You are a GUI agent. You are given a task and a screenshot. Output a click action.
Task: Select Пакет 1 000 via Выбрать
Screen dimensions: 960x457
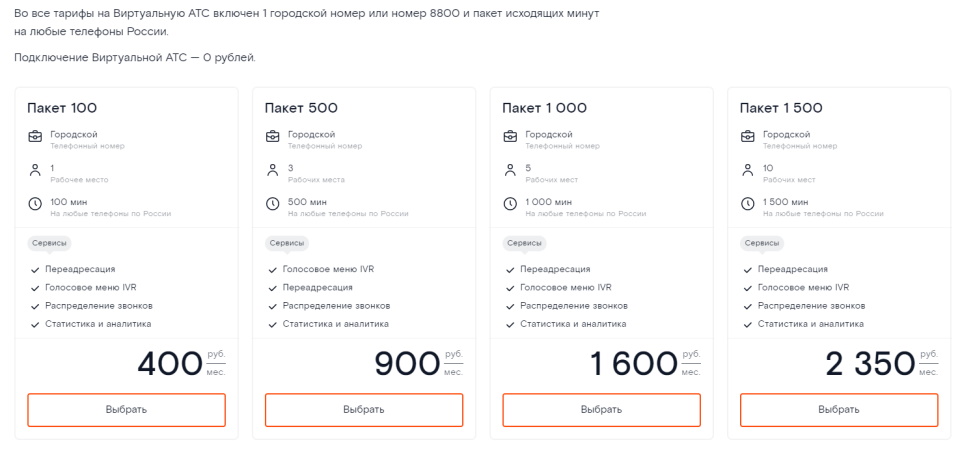(x=601, y=410)
